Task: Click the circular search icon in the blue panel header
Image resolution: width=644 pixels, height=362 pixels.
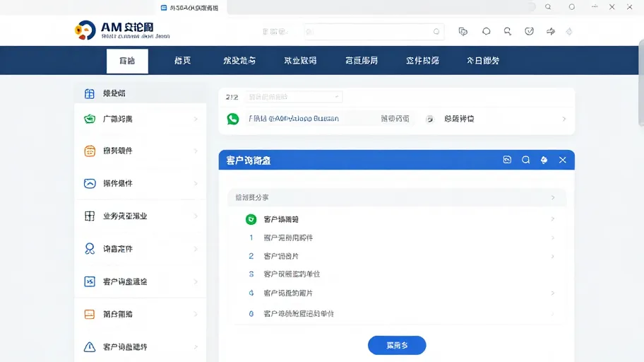Action: 525,160
